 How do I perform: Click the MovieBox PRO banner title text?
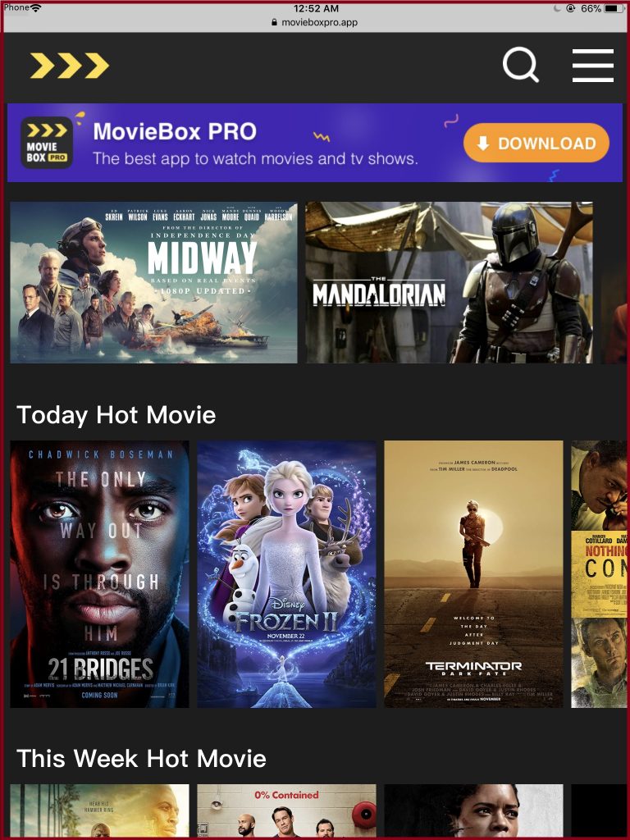tap(175, 131)
